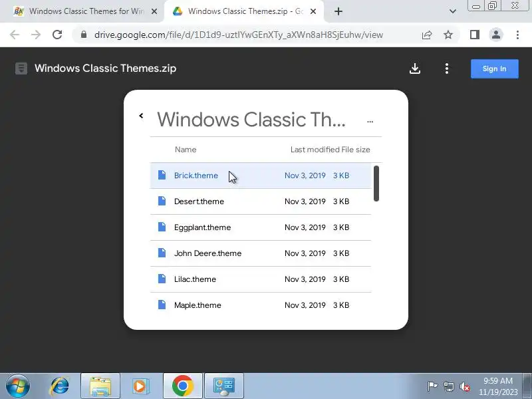This screenshot has height=399, width=532.
Task: Open Windows Explorer from the taskbar
Action: click(x=100, y=386)
